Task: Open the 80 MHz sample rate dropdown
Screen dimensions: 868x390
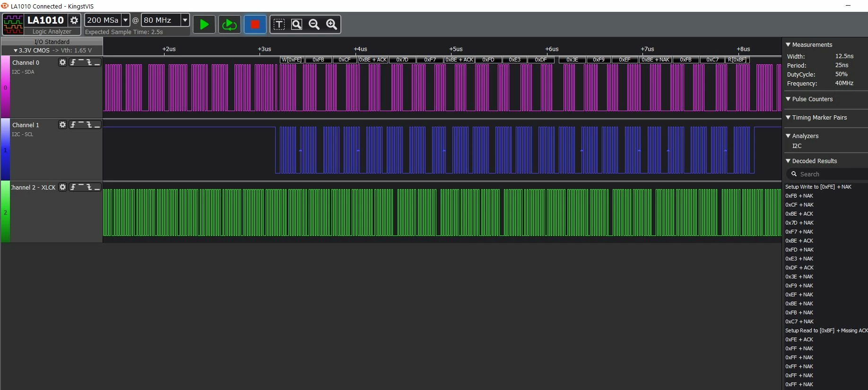Action: tap(185, 20)
